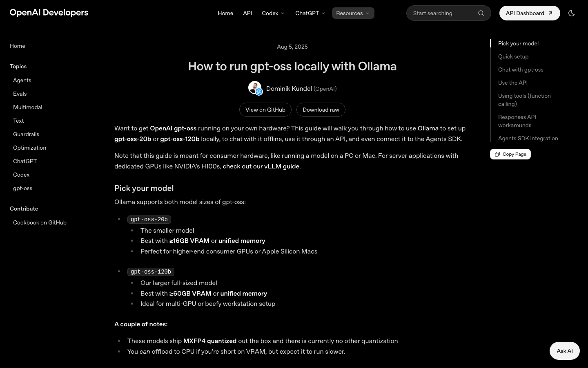This screenshot has height=368, width=588.
Task: Click the gpt-oss-20b code label
Action: click(x=149, y=220)
